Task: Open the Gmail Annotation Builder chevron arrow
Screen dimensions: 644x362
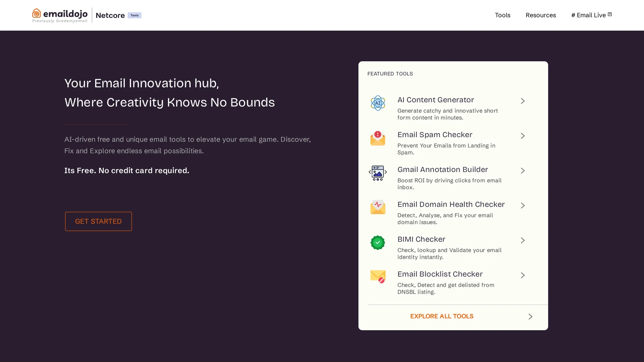Action: pos(523,171)
